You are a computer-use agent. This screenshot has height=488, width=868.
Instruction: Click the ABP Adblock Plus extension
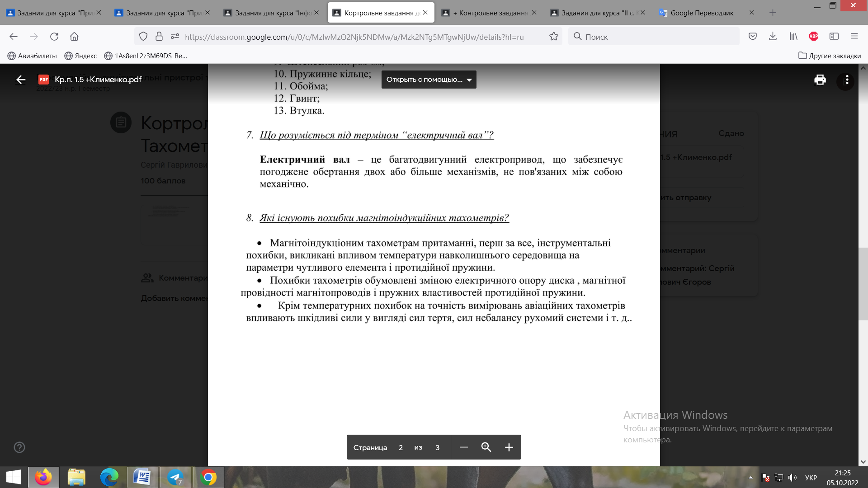[814, 37]
